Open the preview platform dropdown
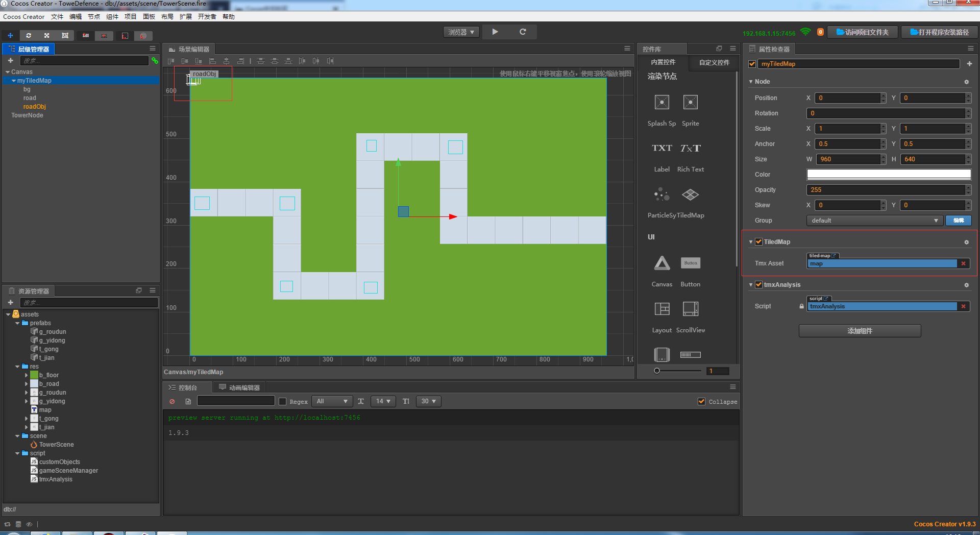980x535 pixels. [461, 32]
